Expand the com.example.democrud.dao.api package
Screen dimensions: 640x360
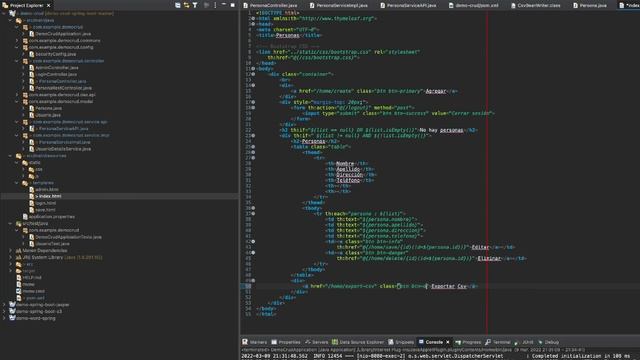click(x=18, y=95)
